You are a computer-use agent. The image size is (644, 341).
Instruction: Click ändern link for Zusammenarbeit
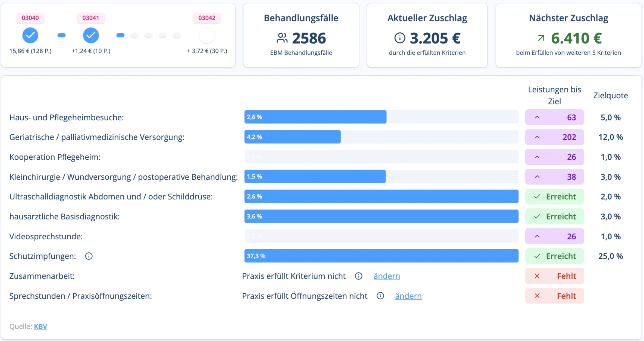pyautogui.click(x=386, y=276)
